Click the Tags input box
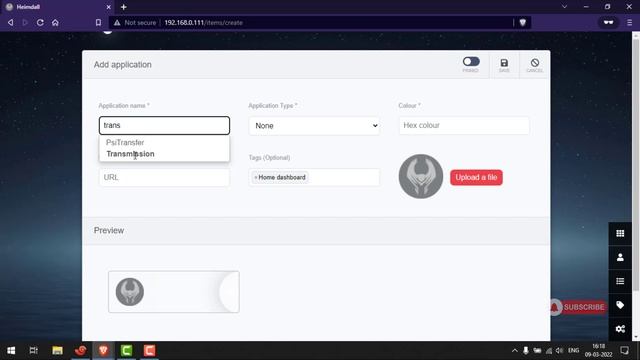 click(x=314, y=177)
